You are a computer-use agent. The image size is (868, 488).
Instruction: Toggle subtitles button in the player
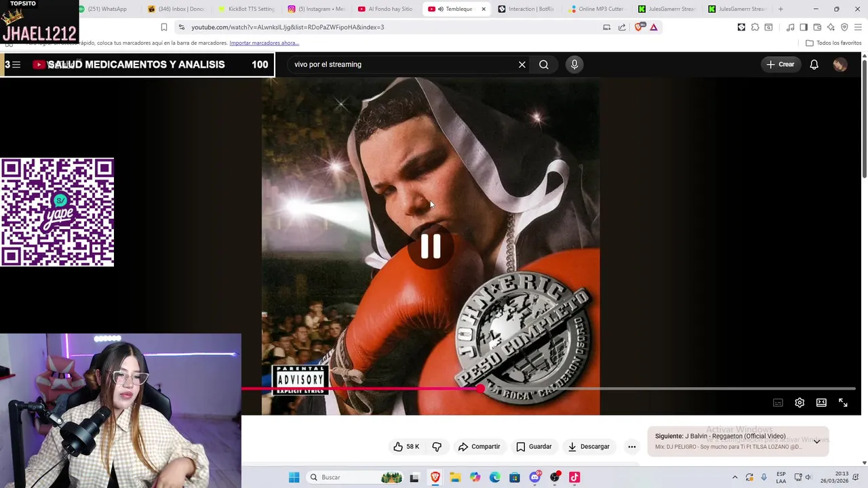(x=778, y=403)
